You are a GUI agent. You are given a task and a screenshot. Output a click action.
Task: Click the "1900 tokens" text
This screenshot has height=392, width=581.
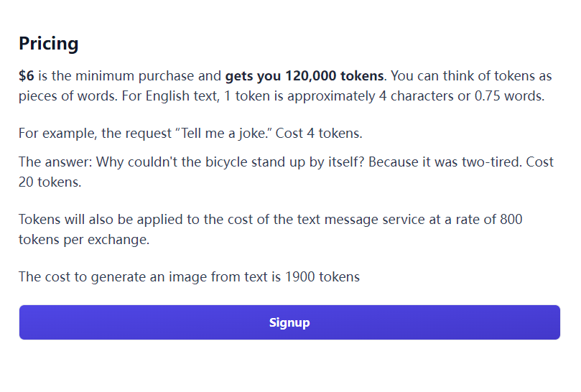[x=322, y=277]
